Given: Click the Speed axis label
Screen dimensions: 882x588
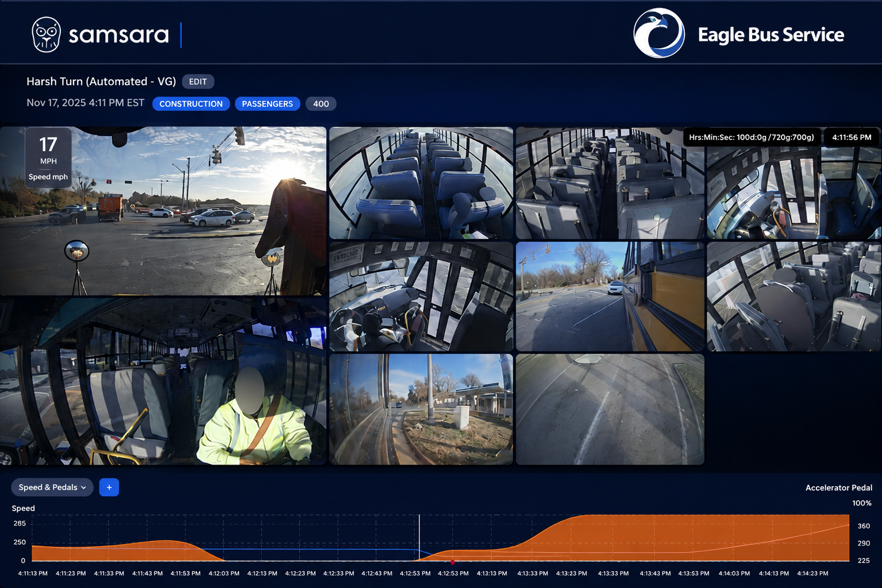Looking at the screenshot, I should (24, 508).
